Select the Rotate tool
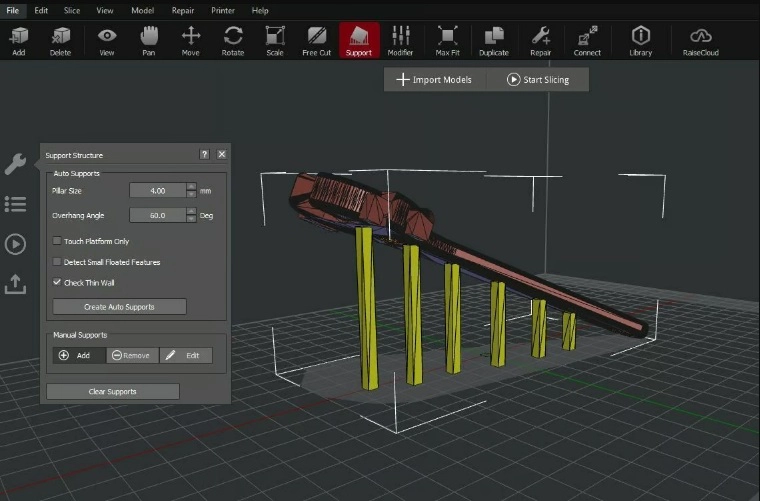 click(x=233, y=41)
